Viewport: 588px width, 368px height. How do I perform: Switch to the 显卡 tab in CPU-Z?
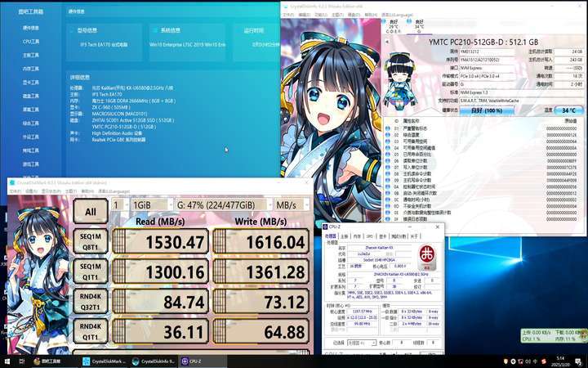click(x=382, y=236)
